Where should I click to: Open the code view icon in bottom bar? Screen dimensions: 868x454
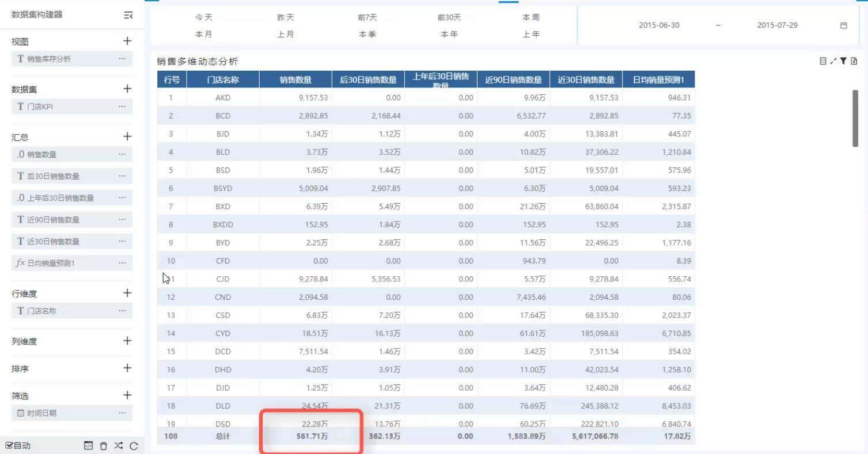click(x=88, y=445)
